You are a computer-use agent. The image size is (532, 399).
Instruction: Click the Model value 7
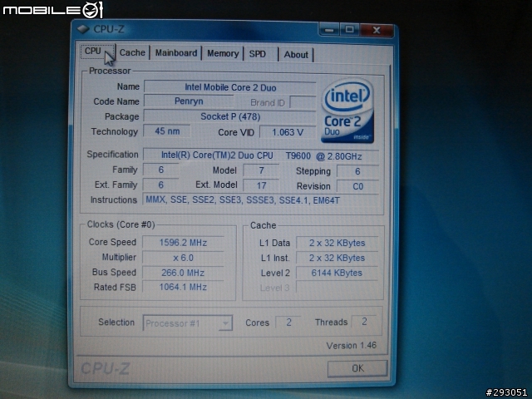click(x=261, y=170)
